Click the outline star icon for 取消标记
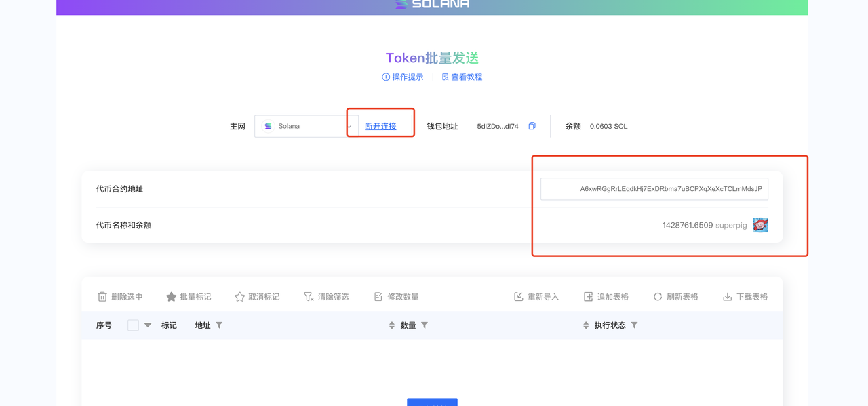Screen dimensions: 868x406 (x=239, y=297)
